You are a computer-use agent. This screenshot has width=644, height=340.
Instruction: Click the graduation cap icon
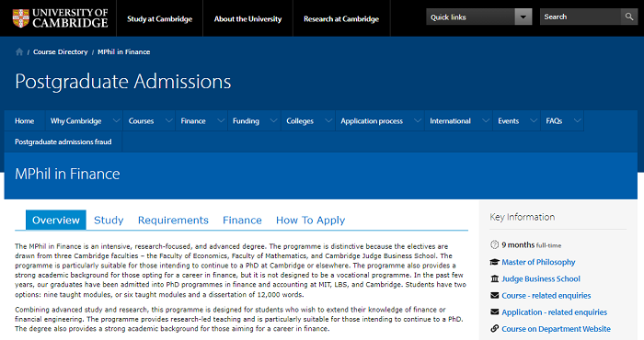(495, 262)
